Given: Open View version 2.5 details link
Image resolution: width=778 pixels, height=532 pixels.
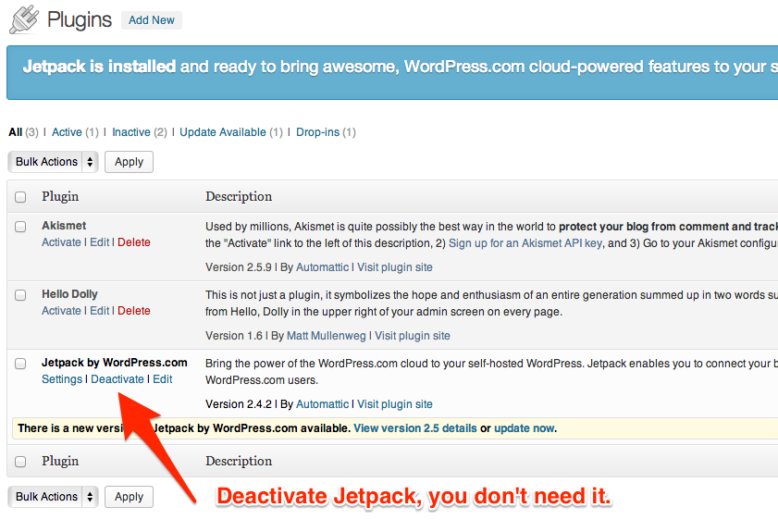Looking at the screenshot, I should [415, 428].
